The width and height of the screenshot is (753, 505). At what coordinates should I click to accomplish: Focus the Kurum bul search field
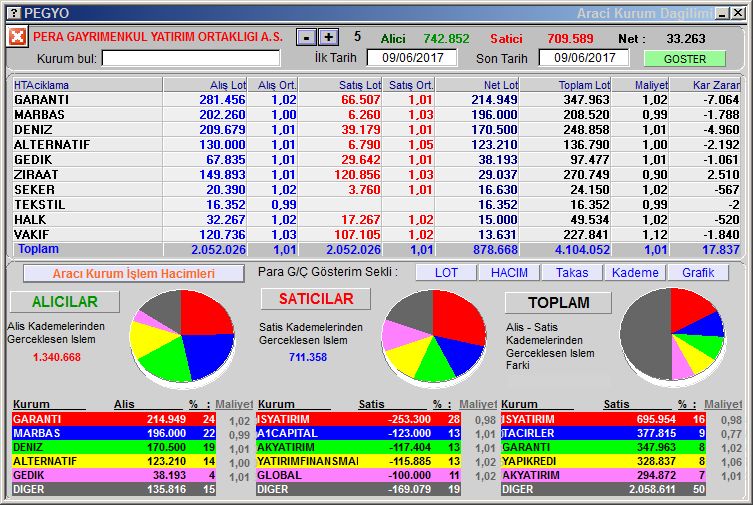[191, 58]
